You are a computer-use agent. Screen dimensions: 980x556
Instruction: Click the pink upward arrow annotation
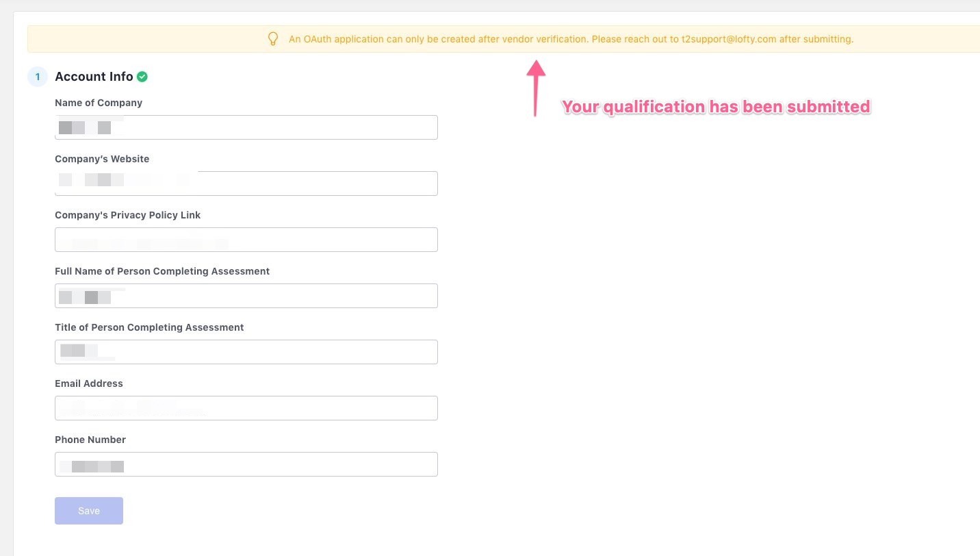tap(536, 88)
